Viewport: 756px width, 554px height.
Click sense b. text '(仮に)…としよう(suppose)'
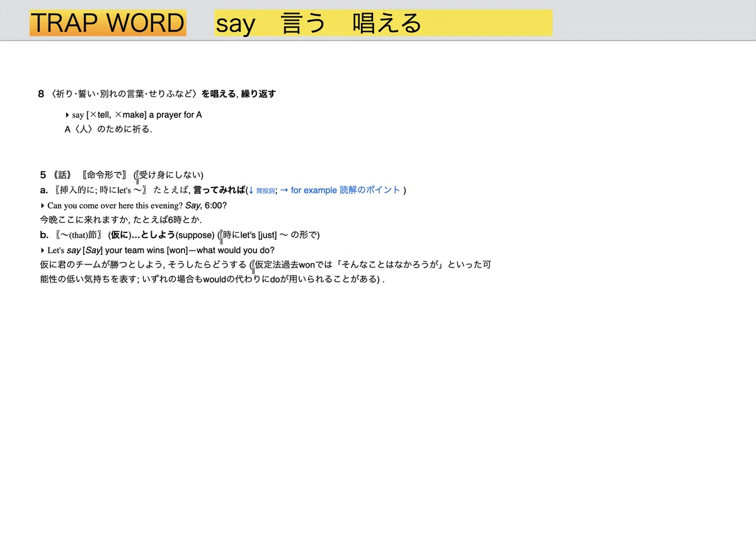pyautogui.click(x=161, y=235)
